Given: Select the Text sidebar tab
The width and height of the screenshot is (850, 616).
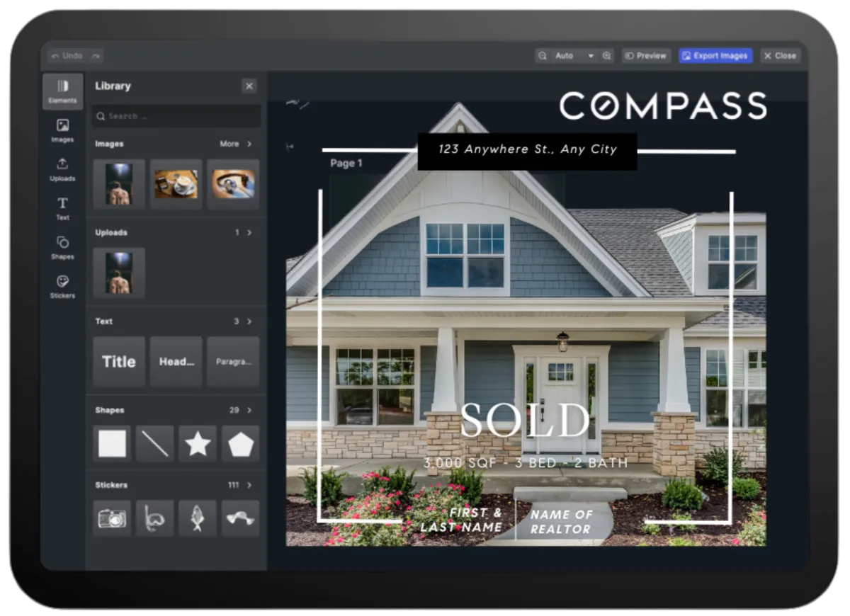Looking at the screenshot, I should point(62,209).
